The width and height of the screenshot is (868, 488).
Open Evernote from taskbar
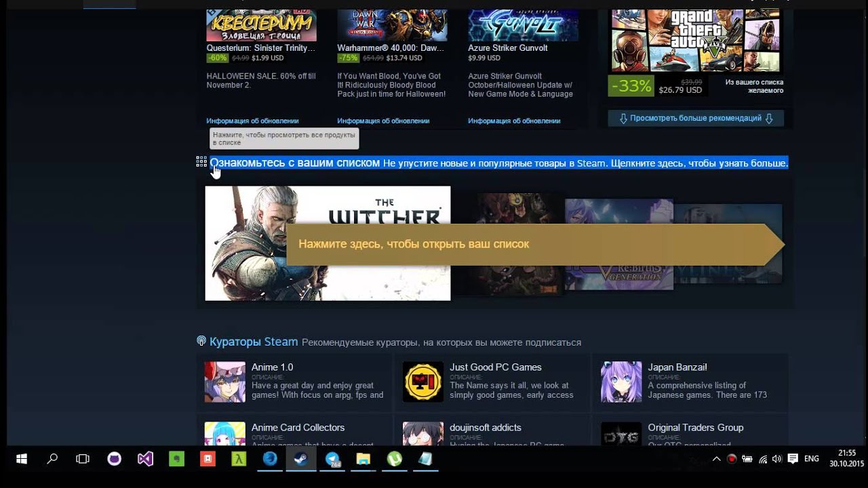click(176, 459)
